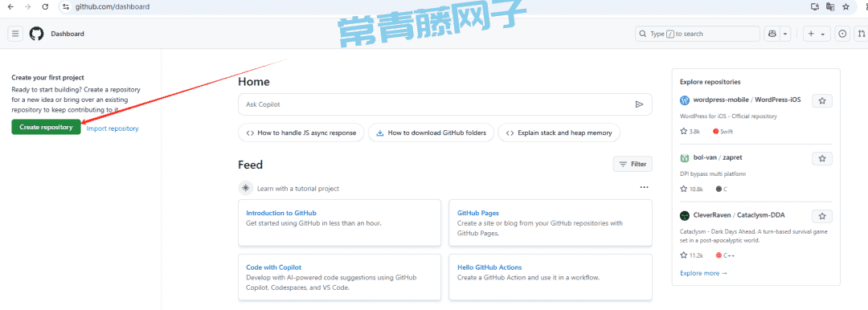Click the 11.2k star count for Cataclysm-DDA
This screenshot has width=868, height=310.
(x=691, y=255)
